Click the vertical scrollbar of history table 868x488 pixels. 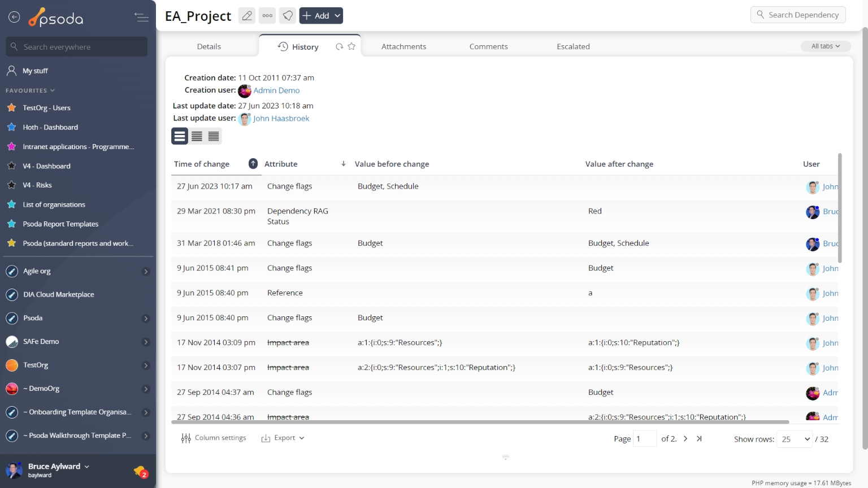point(840,208)
